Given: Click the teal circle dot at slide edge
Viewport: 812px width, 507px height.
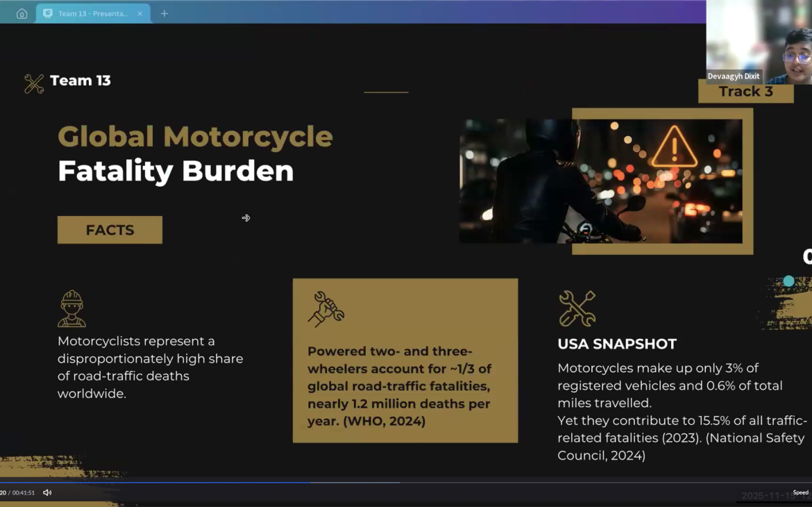Looking at the screenshot, I should pyautogui.click(x=788, y=281).
